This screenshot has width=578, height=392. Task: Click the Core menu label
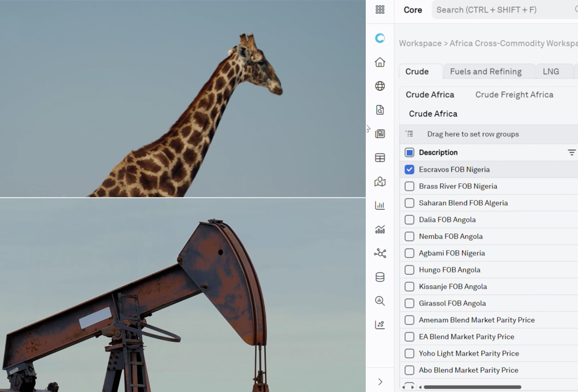coord(413,10)
